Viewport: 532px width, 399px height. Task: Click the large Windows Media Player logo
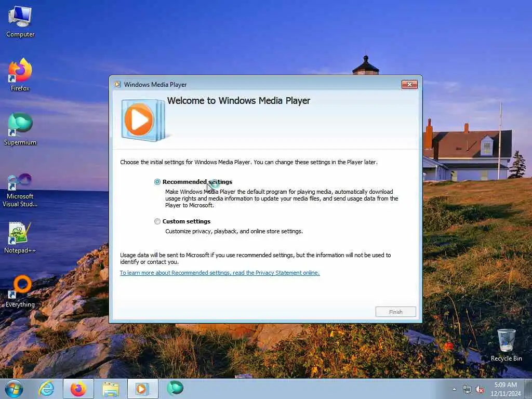(143, 120)
